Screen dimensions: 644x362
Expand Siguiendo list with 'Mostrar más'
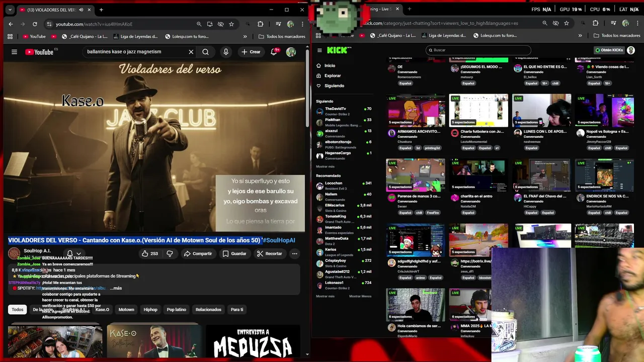(x=325, y=166)
